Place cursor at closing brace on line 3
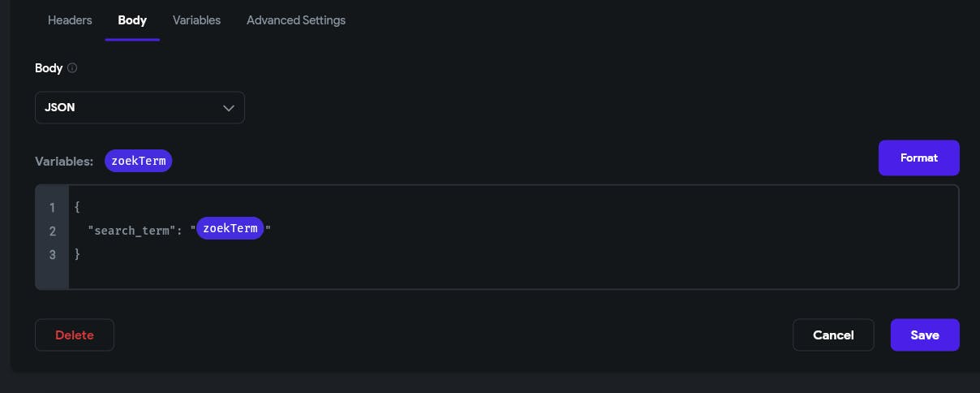The height and width of the screenshot is (393, 980). tap(77, 255)
